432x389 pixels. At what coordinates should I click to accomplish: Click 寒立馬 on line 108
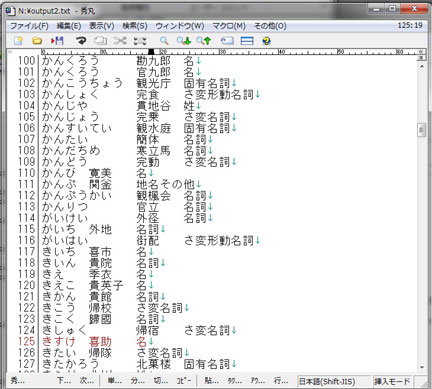pyautogui.click(x=153, y=151)
